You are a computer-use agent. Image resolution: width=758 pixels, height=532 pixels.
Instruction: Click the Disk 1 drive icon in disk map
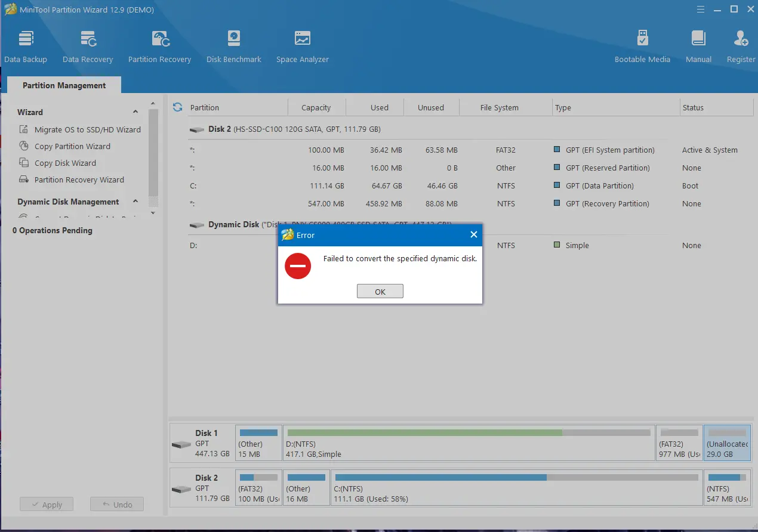coord(181,445)
